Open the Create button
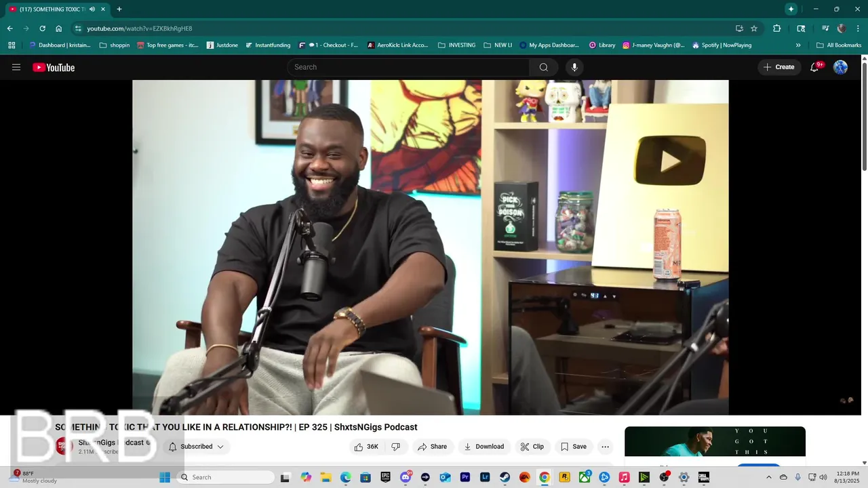868x488 pixels. click(x=779, y=67)
